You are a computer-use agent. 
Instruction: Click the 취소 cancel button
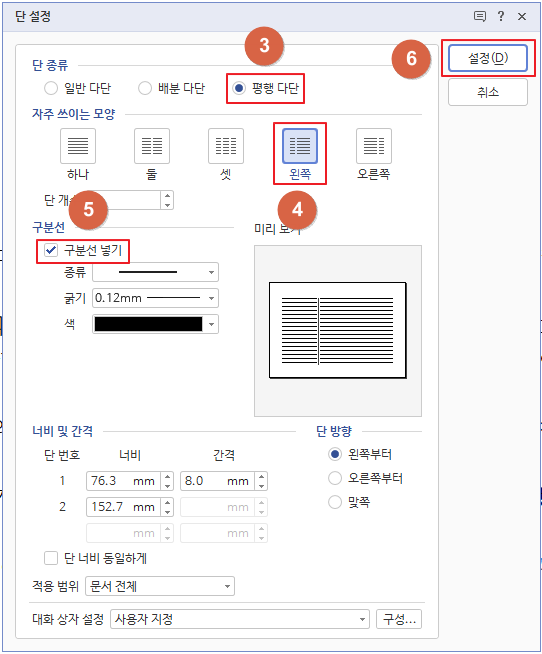click(488, 92)
